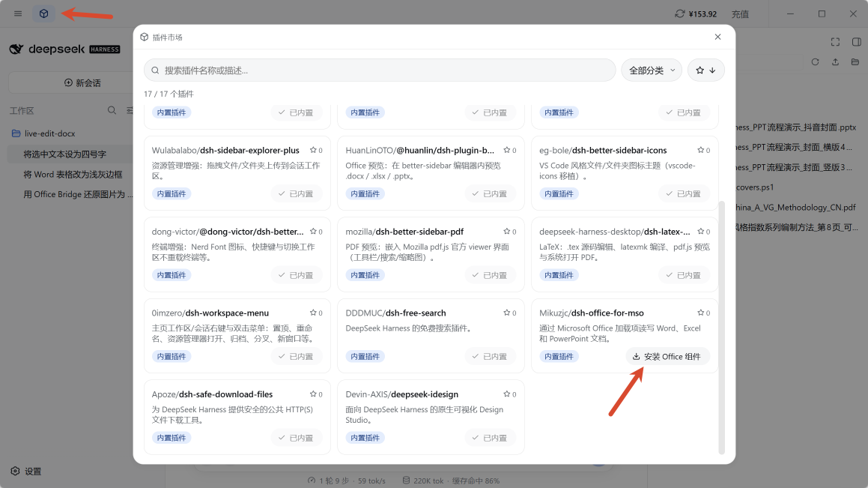Viewport: 868px width, 488px height.
Task: Open file PPT流程演示_抖音封面.pptx
Action: pos(796,127)
